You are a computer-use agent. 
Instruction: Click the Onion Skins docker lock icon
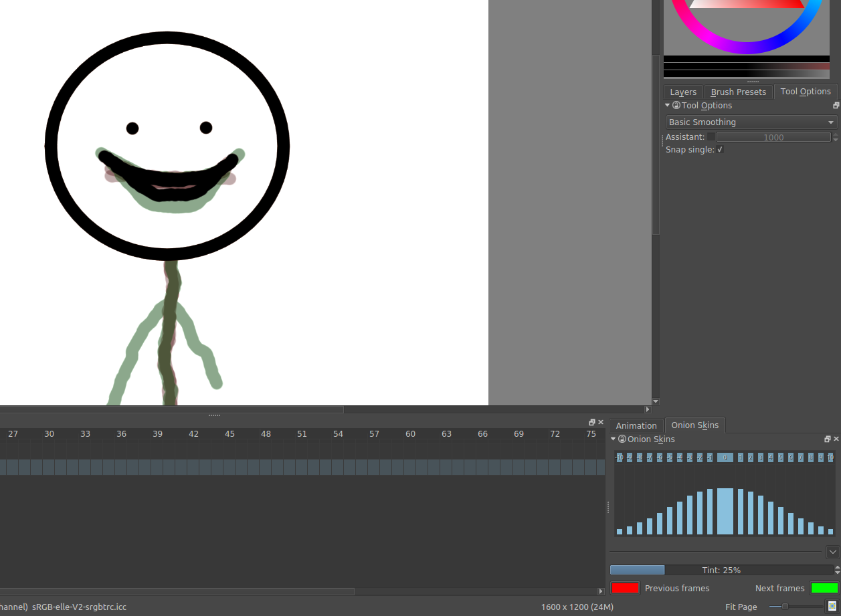622,439
